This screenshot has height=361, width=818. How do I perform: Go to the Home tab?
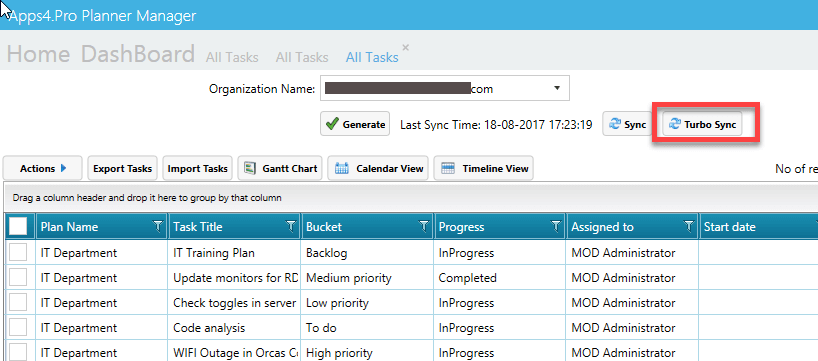tap(38, 54)
